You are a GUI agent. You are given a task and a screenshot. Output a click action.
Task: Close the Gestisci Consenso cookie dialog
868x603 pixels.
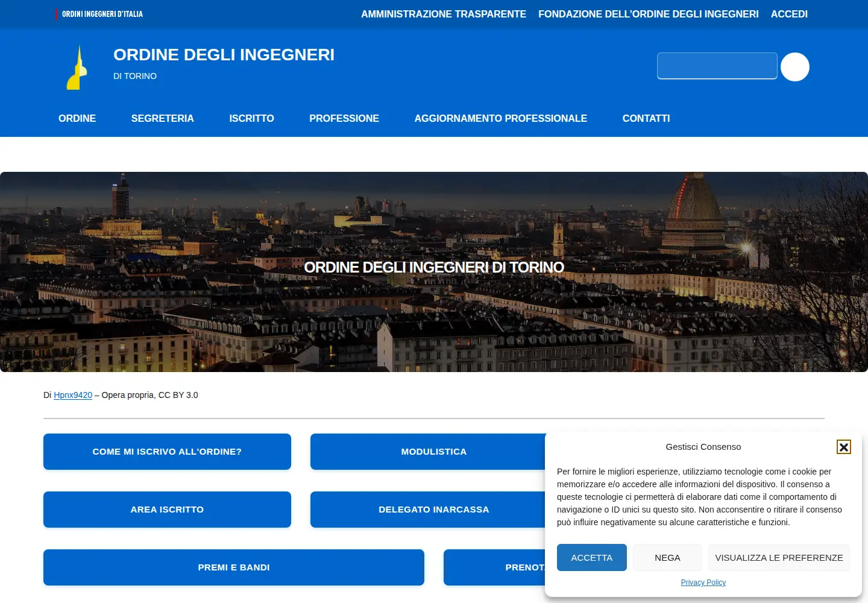tap(844, 447)
